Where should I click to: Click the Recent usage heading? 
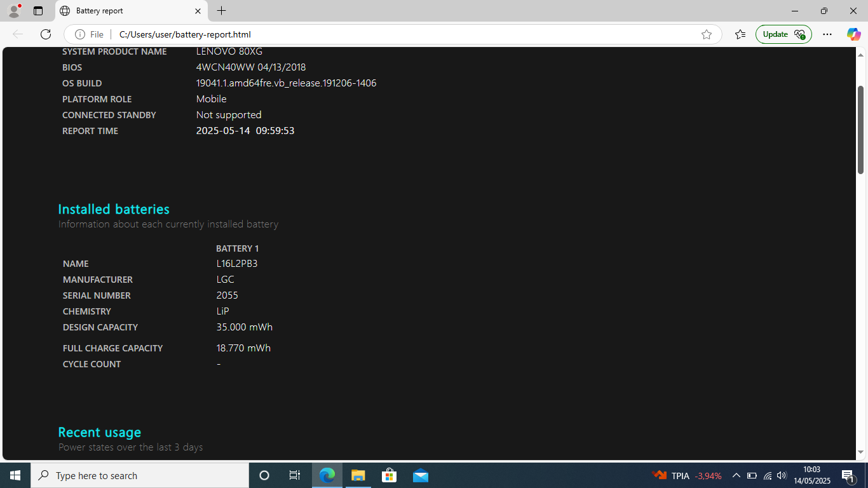pyautogui.click(x=100, y=432)
